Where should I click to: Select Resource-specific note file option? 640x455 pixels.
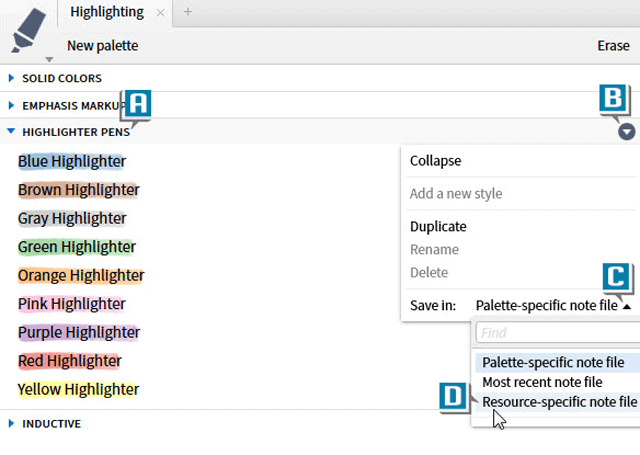click(x=559, y=402)
